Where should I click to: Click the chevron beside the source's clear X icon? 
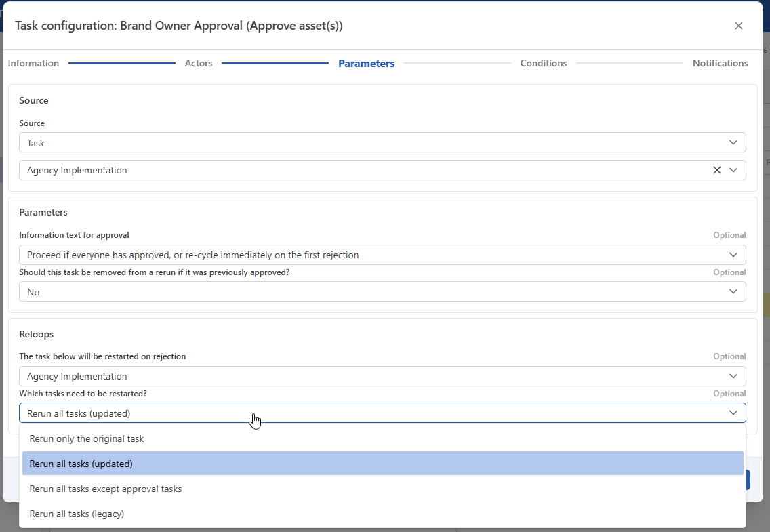[733, 170]
